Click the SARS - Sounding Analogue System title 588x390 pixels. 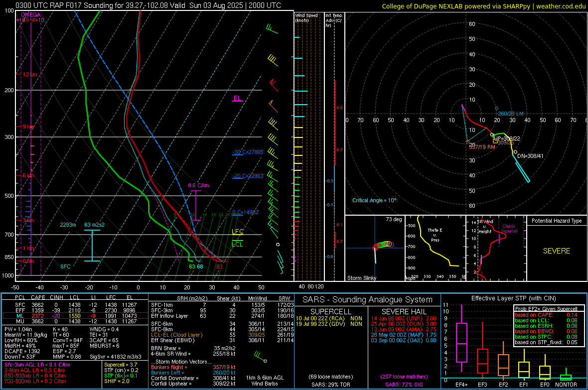pyautogui.click(x=368, y=300)
